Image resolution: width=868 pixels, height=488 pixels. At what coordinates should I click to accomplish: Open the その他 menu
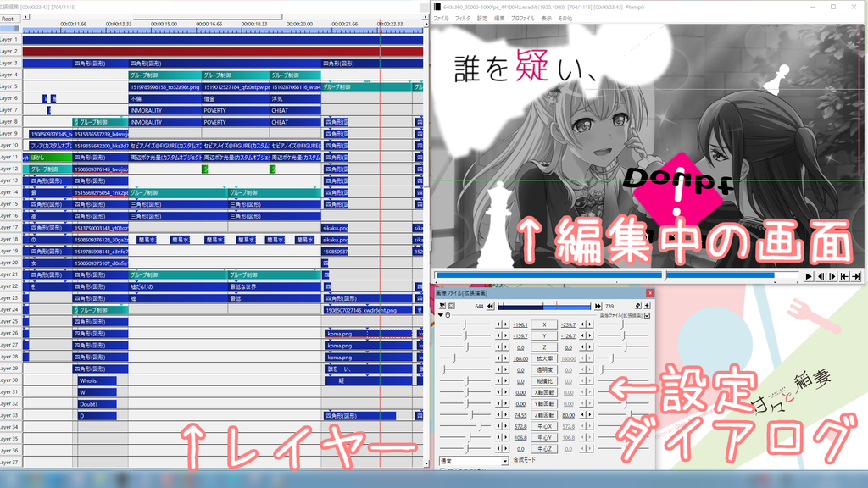pyautogui.click(x=565, y=19)
